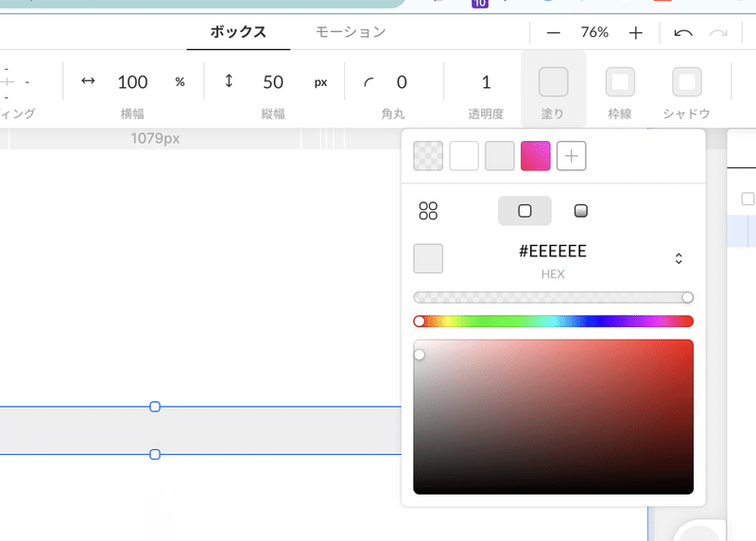Click the hue rainbow slider
The height and width of the screenshot is (541, 756).
[x=554, y=322]
